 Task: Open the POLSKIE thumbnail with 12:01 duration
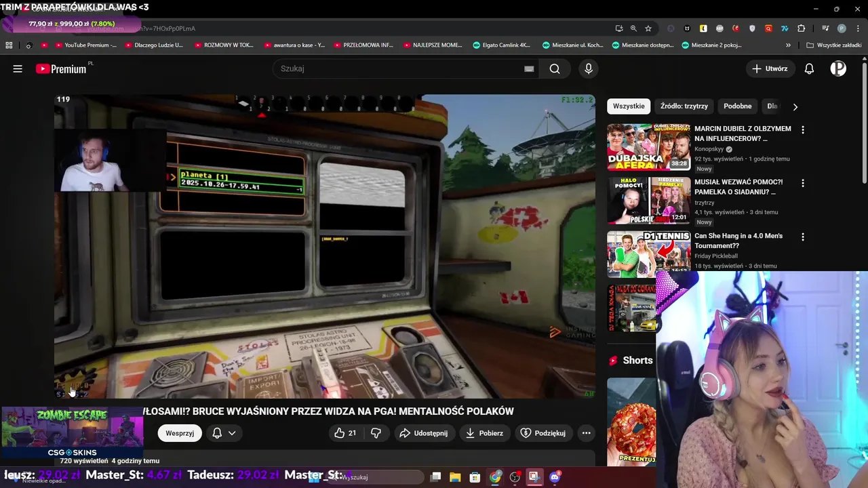pyautogui.click(x=648, y=200)
